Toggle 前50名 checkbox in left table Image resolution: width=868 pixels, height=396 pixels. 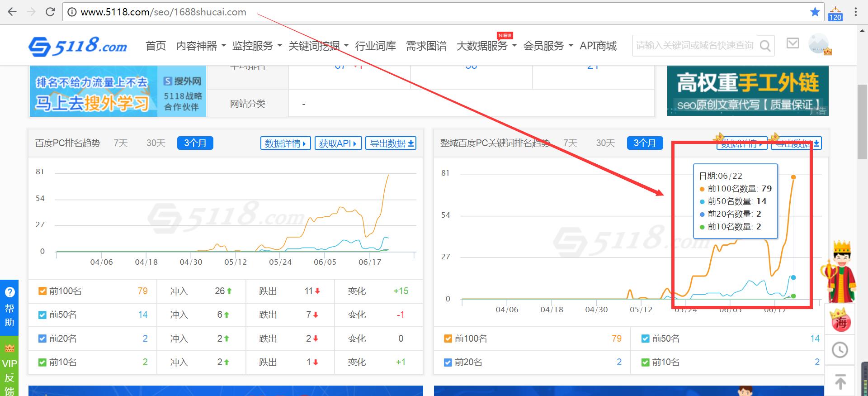pyautogui.click(x=42, y=315)
